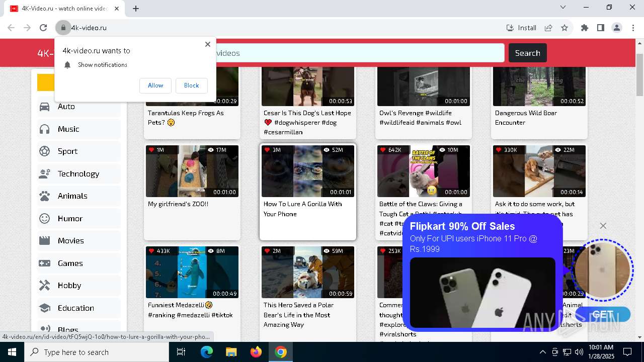Click the address bar URL
Viewport: 644px width, 362px height.
coord(89,28)
